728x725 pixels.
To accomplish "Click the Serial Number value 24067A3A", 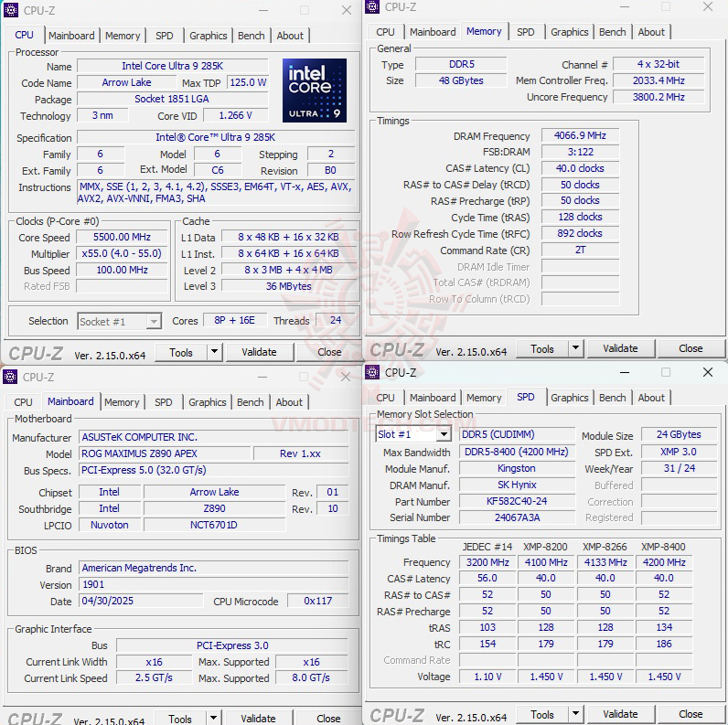I will pyautogui.click(x=517, y=517).
